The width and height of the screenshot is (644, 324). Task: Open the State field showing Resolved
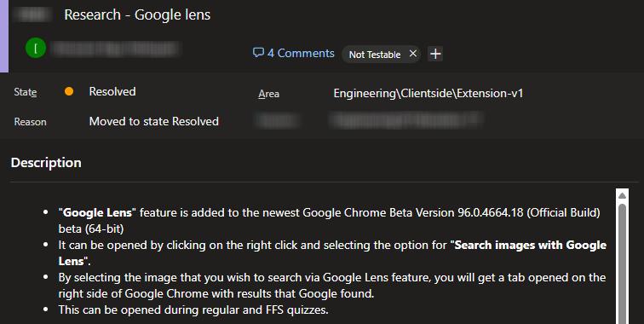coord(112,91)
